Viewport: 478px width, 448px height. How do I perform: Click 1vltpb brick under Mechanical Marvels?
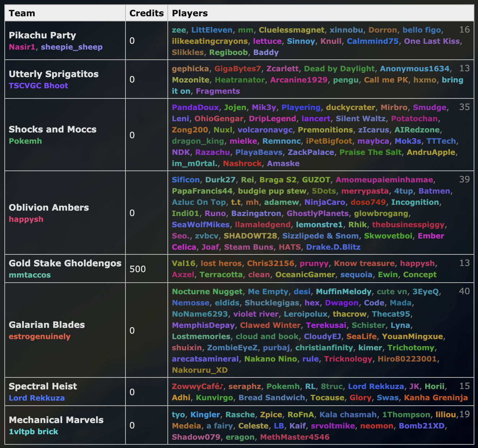tap(33, 432)
